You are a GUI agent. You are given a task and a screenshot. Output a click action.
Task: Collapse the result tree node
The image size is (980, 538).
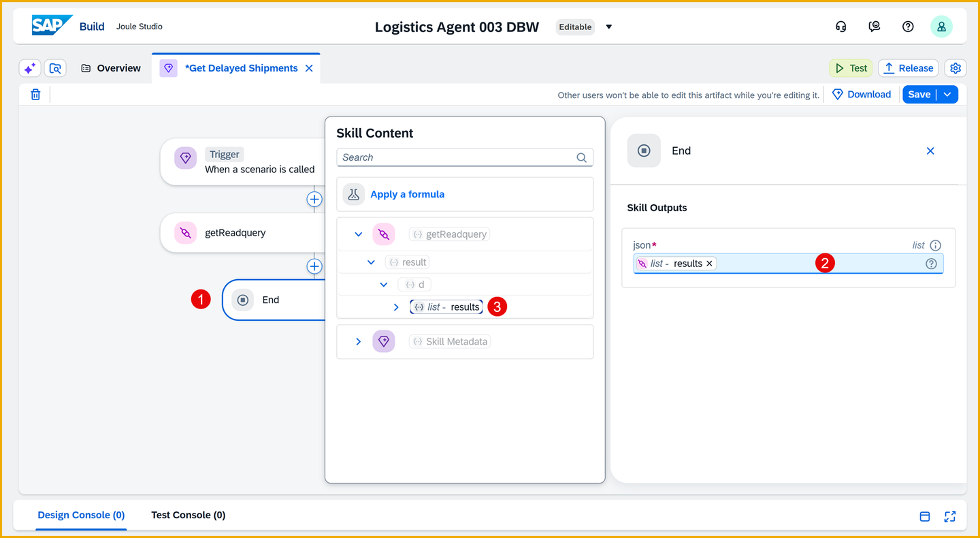(371, 262)
